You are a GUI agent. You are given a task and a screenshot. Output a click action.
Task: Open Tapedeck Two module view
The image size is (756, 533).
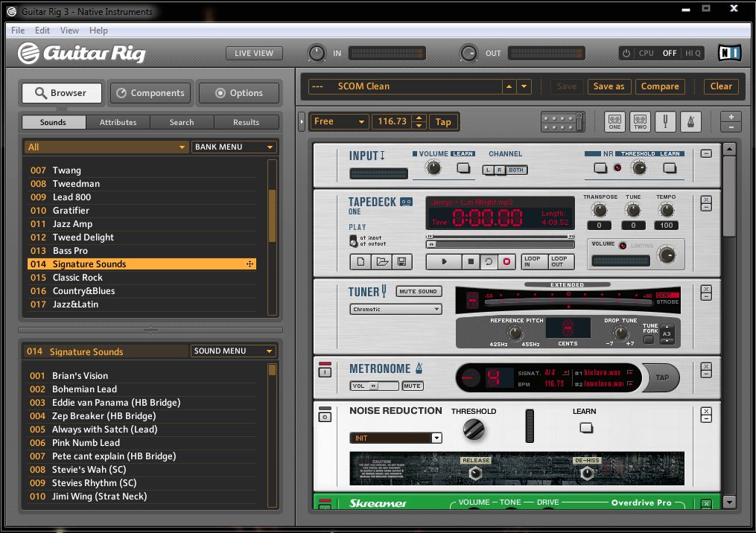639,121
